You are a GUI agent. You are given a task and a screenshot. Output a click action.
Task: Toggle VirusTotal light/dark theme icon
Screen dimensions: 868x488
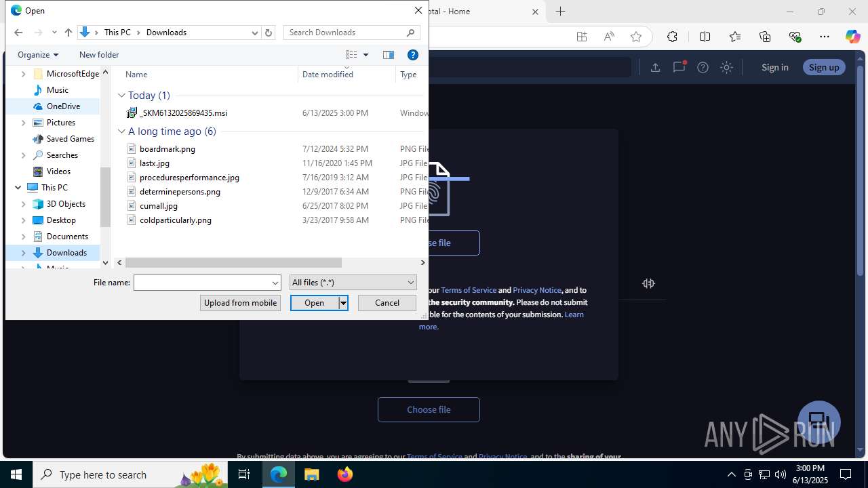click(727, 67)
